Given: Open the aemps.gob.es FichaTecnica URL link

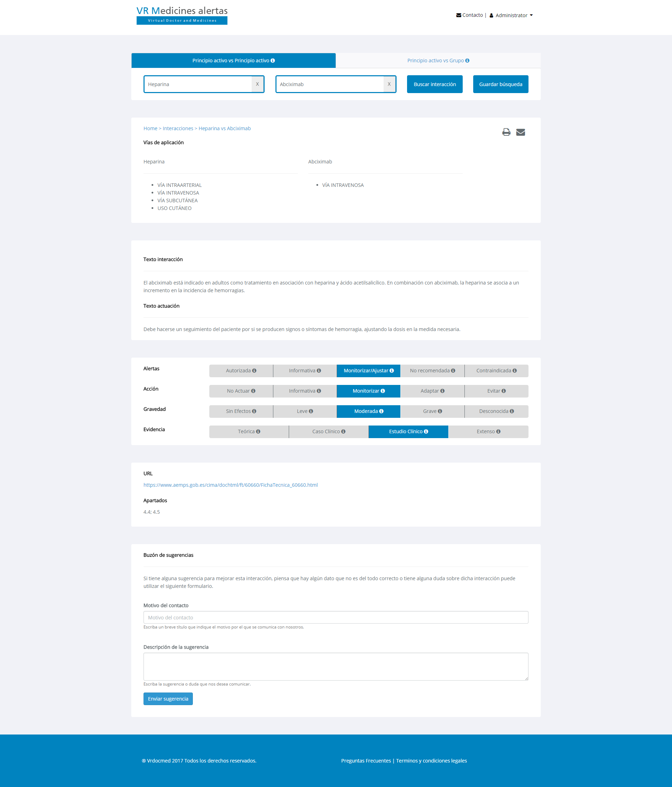Looking at the screenshot, I should (x=230, y=485).
